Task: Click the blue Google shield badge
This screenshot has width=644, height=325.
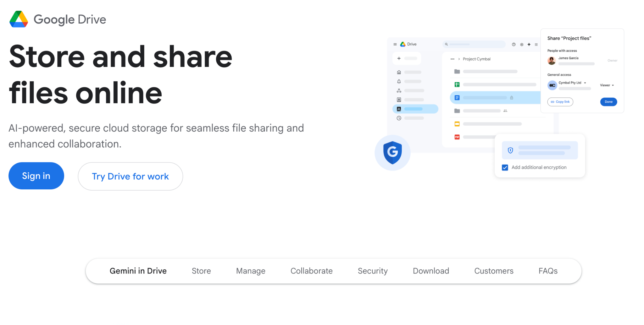Action: (x=392, y=153)
